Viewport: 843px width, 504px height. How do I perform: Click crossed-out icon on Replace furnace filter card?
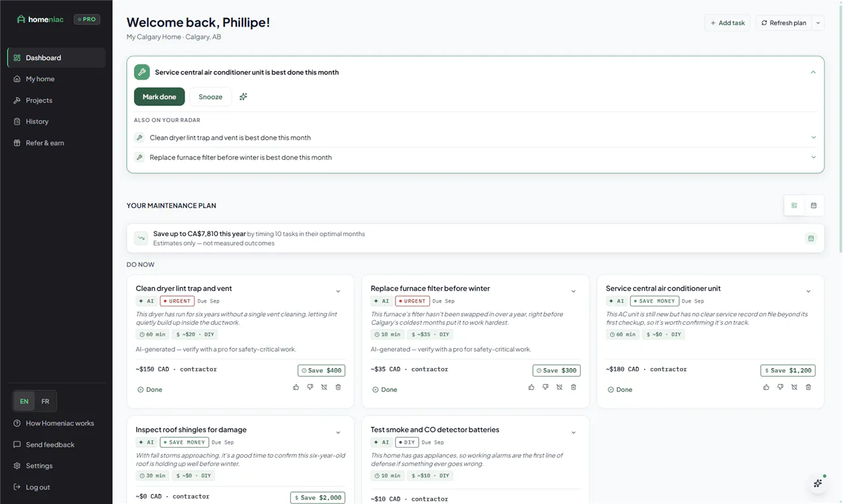pos(560,387)
